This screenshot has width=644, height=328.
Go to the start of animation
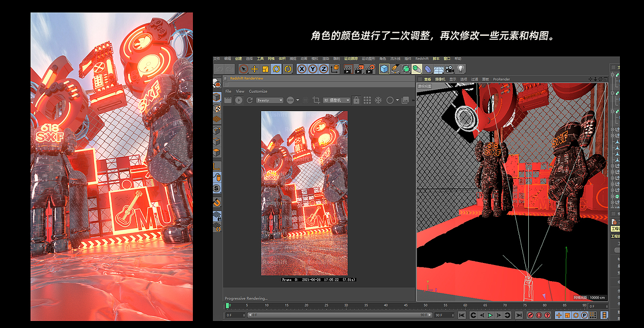pyautogui.click(x=462, y=315)
